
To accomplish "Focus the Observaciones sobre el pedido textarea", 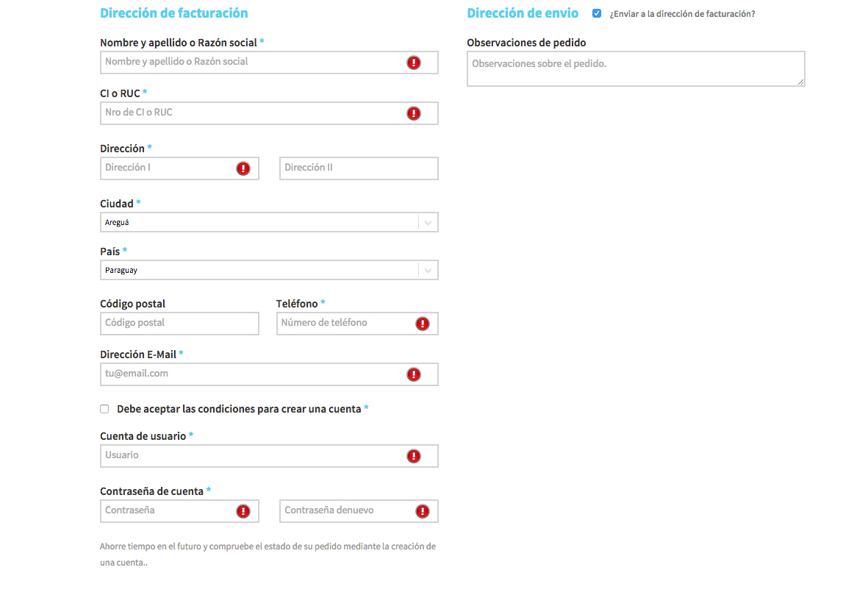I will point(636,68).
